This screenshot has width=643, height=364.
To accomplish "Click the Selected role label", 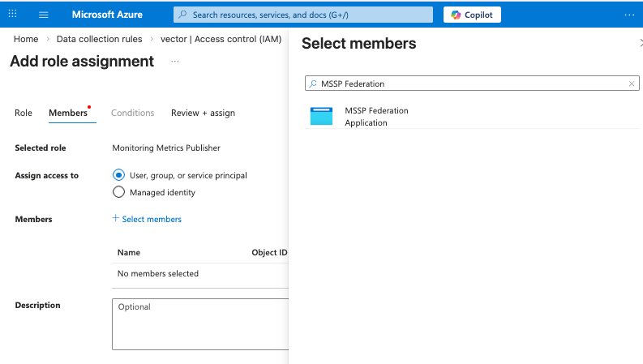I will [41, 148].
